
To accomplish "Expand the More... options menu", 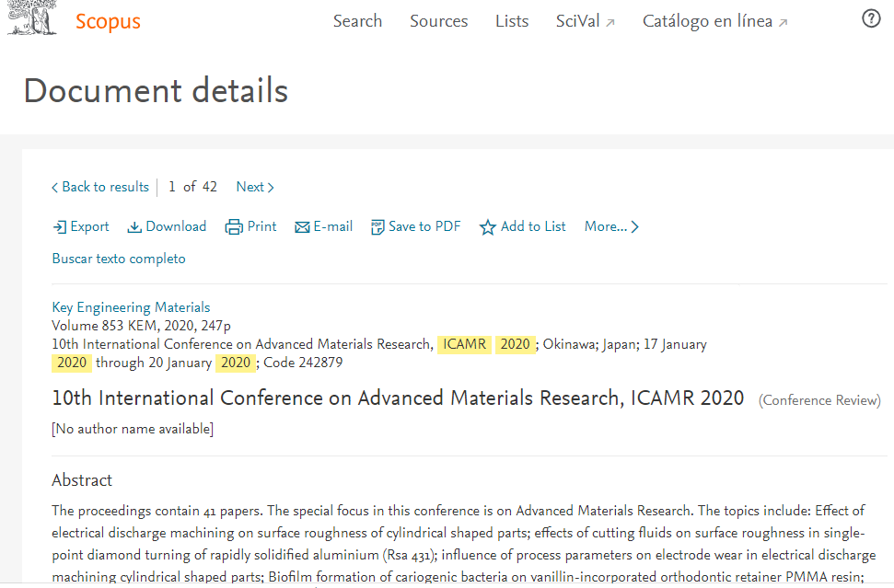I will (610, 226).
